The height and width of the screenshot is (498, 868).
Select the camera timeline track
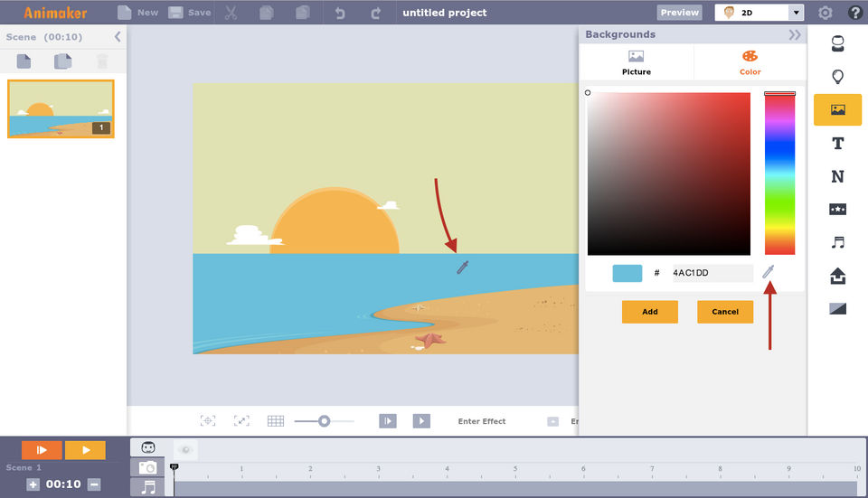pos(147,468)
